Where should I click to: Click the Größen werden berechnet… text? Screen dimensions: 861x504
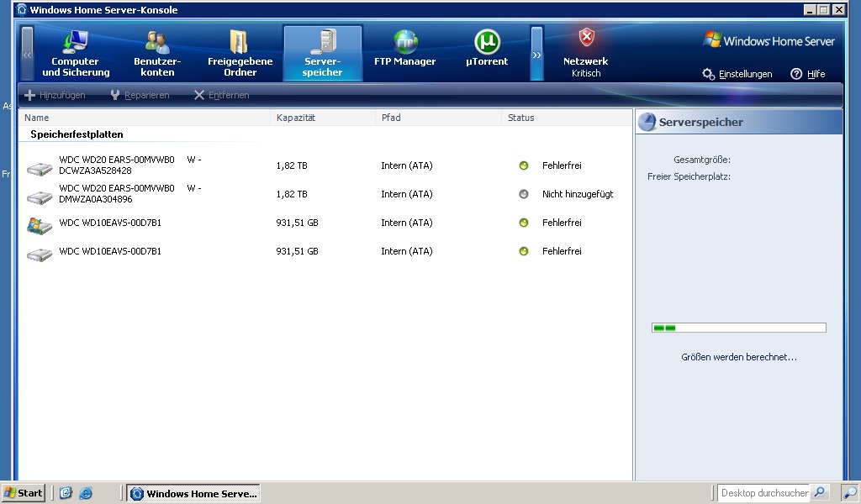tap(738, 357)
